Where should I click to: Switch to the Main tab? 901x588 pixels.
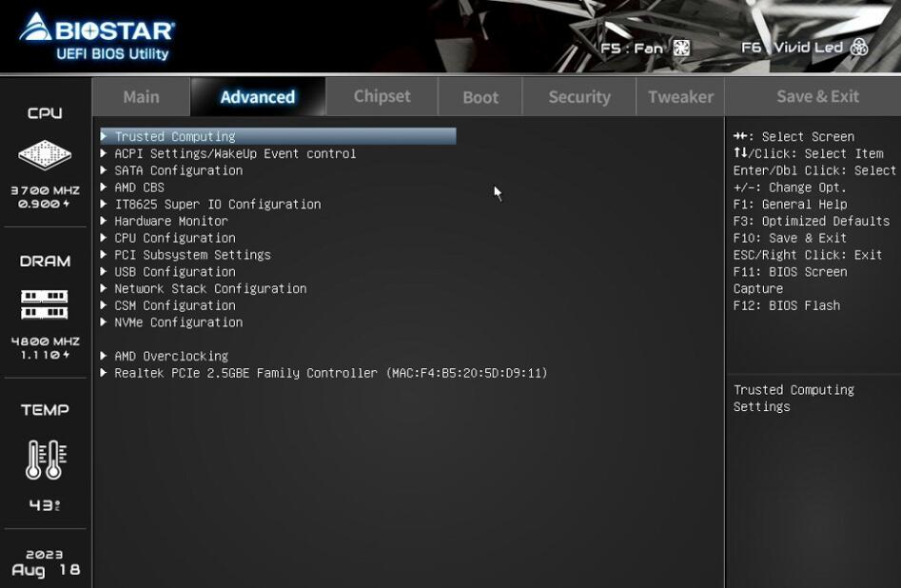[x=141, y=96]
